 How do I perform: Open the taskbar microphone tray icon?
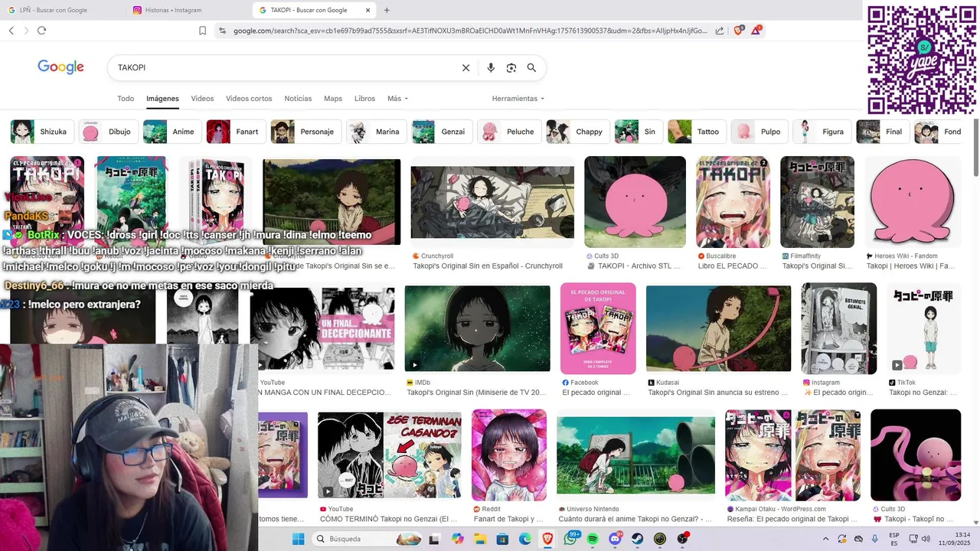[875, 539]
